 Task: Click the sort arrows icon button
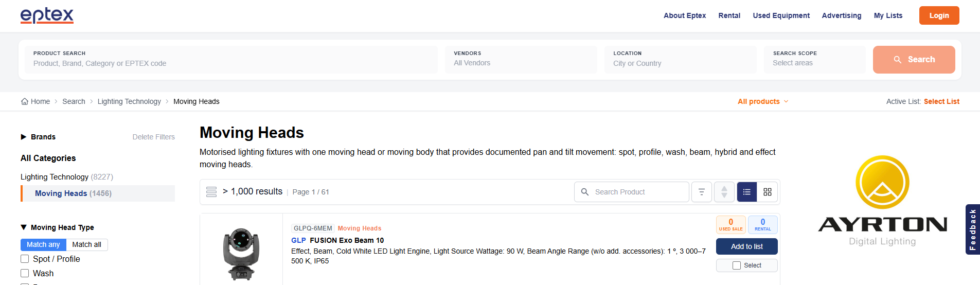pos(724,192)
